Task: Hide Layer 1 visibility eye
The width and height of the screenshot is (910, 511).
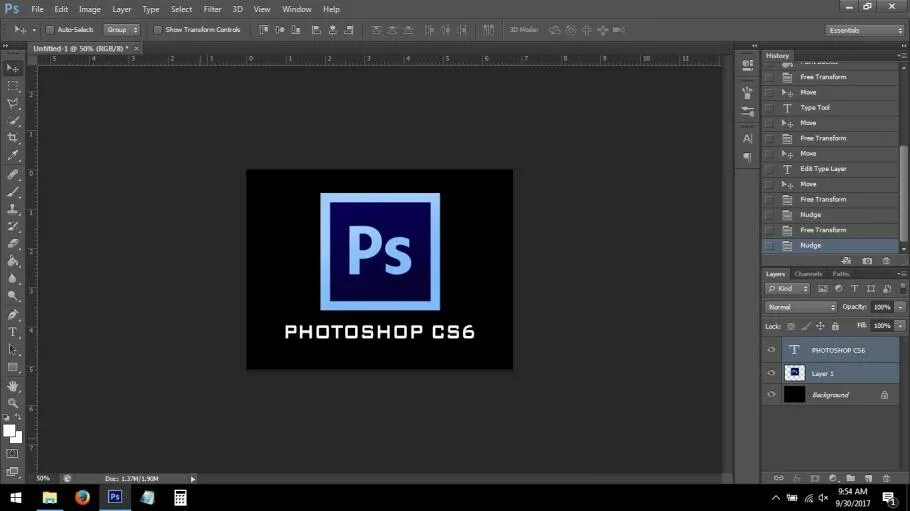Action: point(771,373)
